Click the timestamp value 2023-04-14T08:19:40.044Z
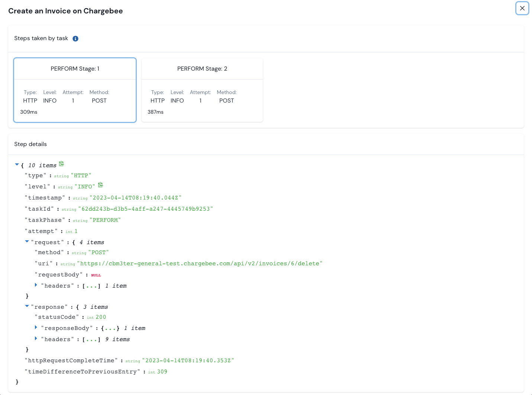532x395 pixels. click(135, 198)
